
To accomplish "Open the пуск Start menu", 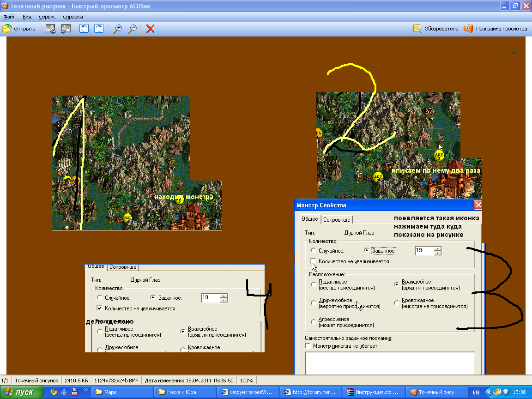I will point(22,392).
